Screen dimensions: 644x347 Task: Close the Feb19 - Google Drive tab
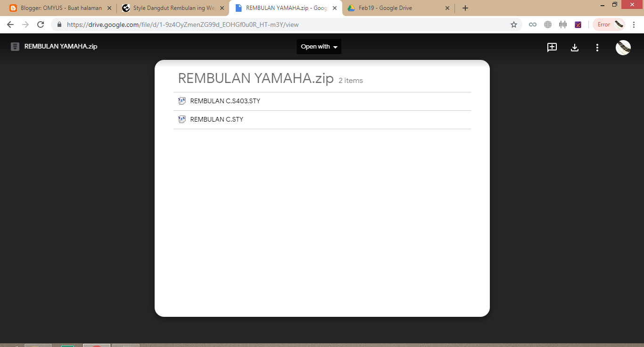[447, 8]
